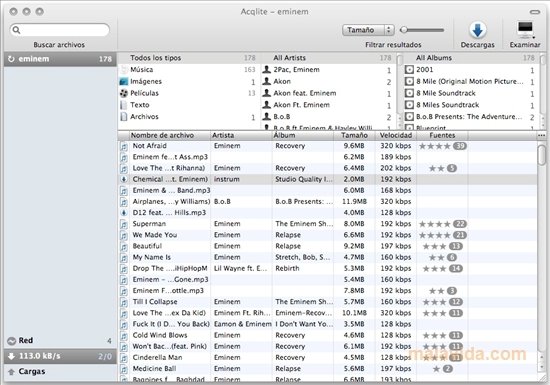Image resolution: width=550 pixels, height=385 pixels.
Task: Select My Name Is track
Action: 328,257
